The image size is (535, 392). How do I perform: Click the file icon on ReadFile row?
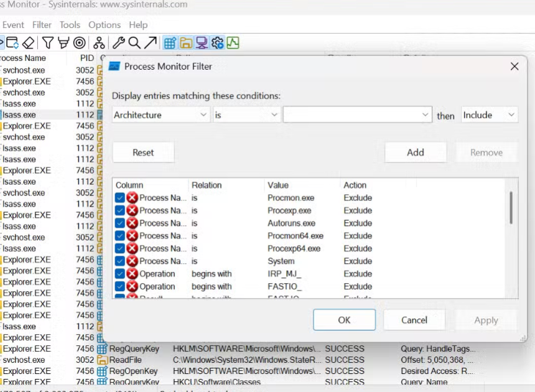tap(102, 360)
